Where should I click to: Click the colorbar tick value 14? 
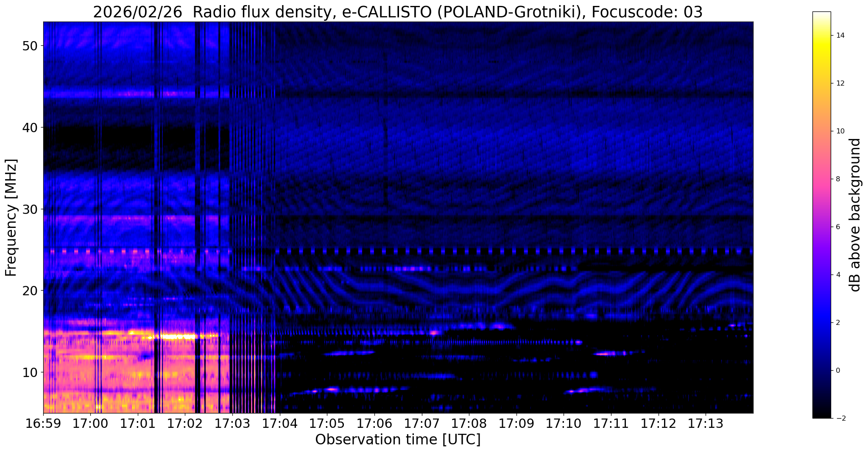[840, 36]
